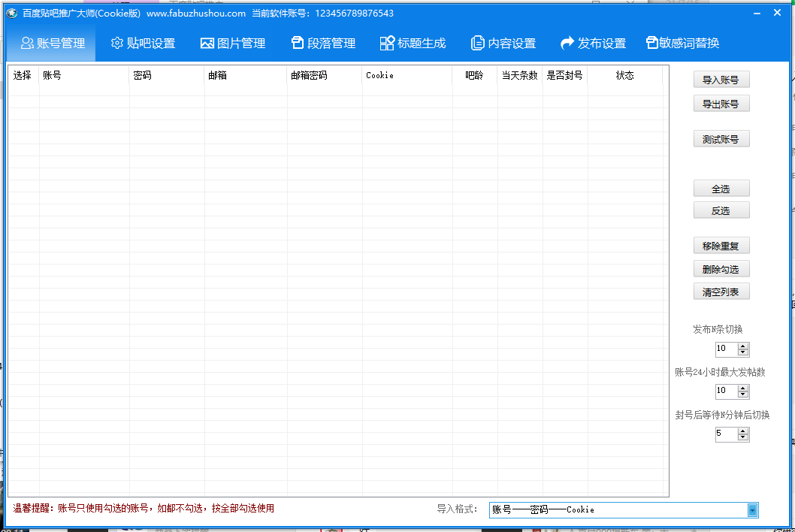The image size is (795, 532).
Task: Click into the 发布N条切换 number field
Action: tap(726, 349)
